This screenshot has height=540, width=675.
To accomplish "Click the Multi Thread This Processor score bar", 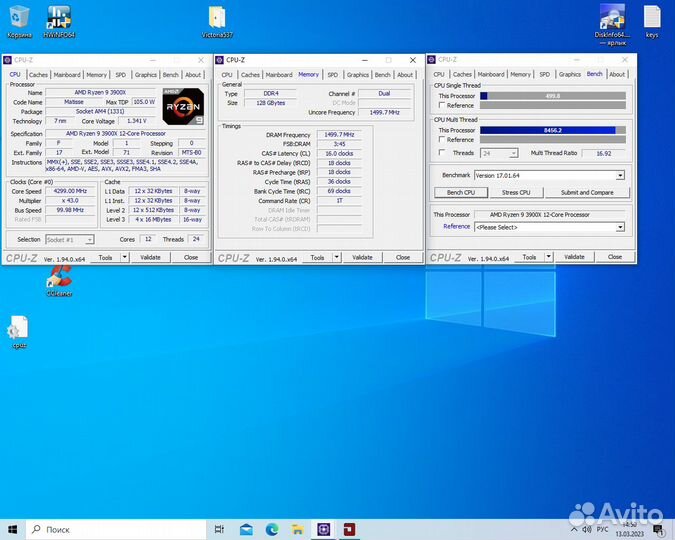I will (x=553, y=130).
